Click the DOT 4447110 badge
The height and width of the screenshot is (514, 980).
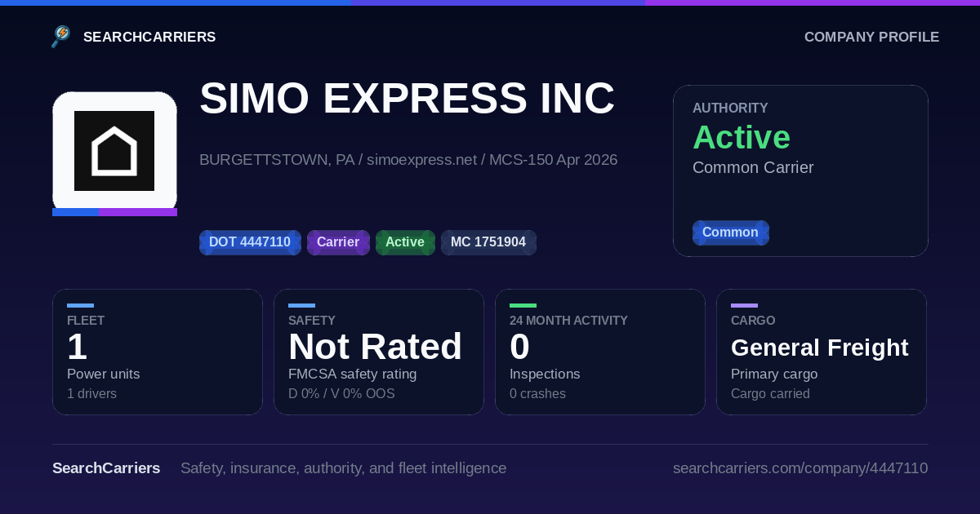(250, 242)
